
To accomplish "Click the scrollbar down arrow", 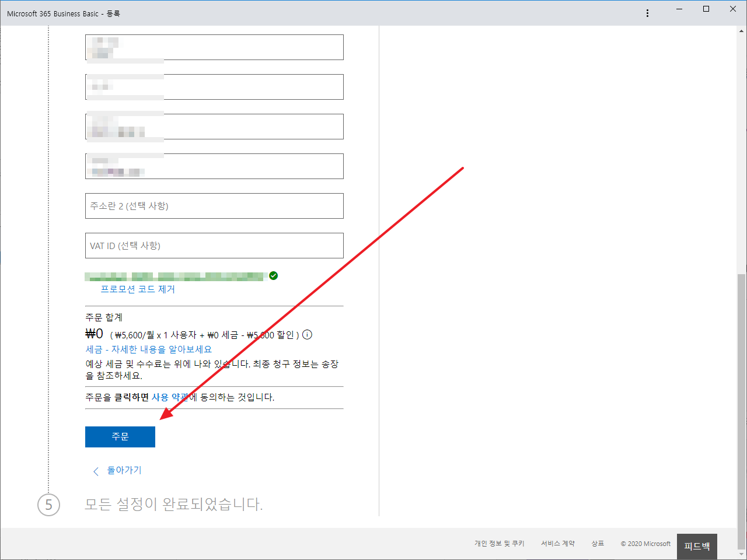I will (x=742, y=554).
